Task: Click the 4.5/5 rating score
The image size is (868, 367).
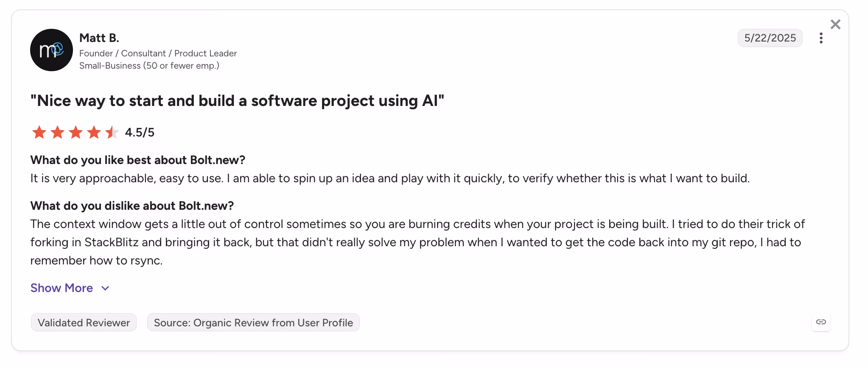Action: (140, 133)
